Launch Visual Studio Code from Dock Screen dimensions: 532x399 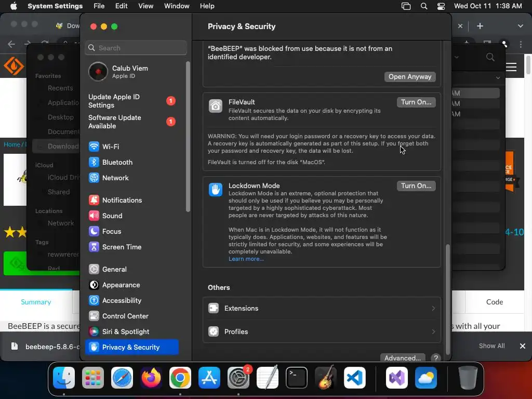(354, 378)
